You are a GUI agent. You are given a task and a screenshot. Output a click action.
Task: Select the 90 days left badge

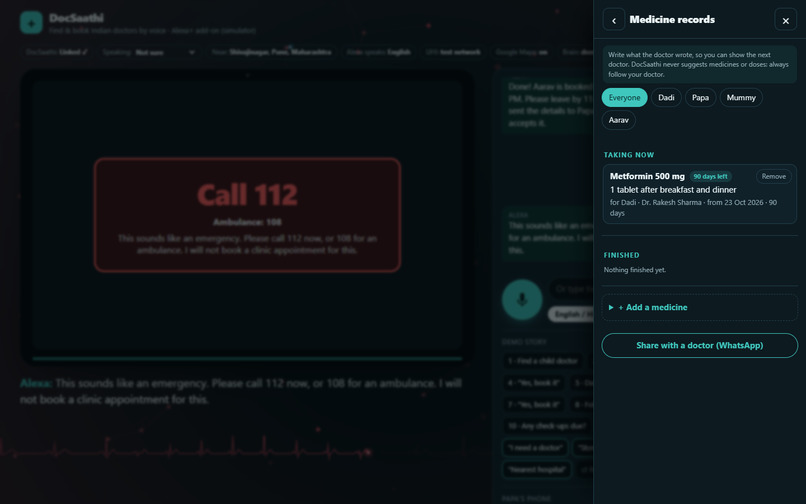point(710,176)
